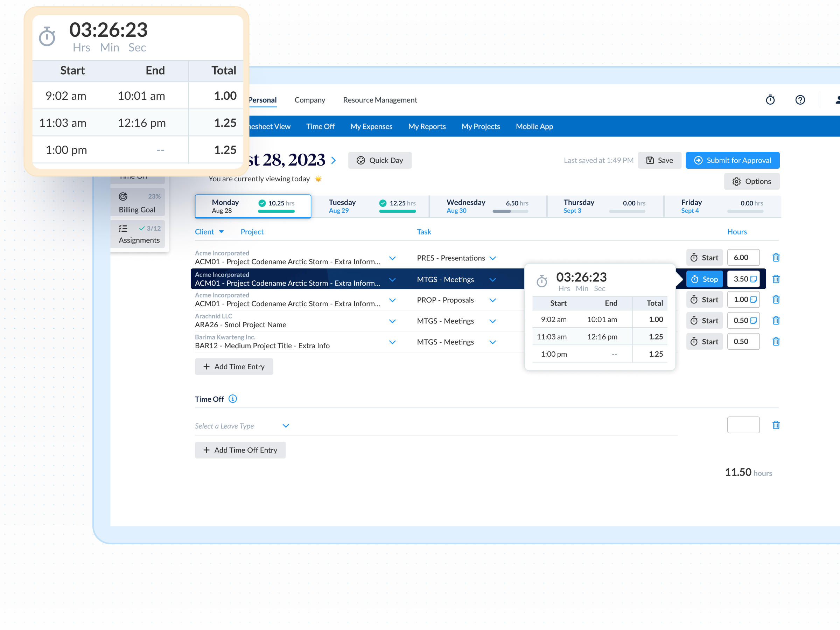Start timer for BAR12 Medium Project row
This screenshot has height=630, width=840.
pyautogui.click(x=704, y=341)
